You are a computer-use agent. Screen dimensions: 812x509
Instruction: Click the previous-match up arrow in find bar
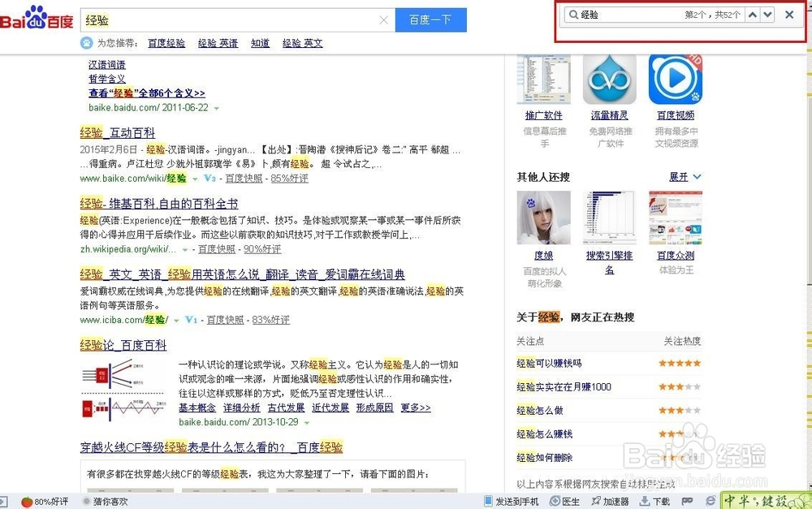click(754, 14)
